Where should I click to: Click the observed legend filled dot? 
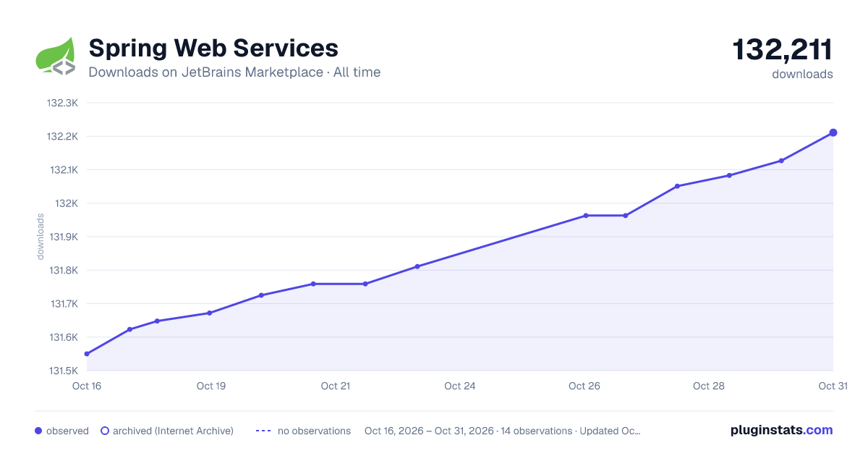click(38, 431)
